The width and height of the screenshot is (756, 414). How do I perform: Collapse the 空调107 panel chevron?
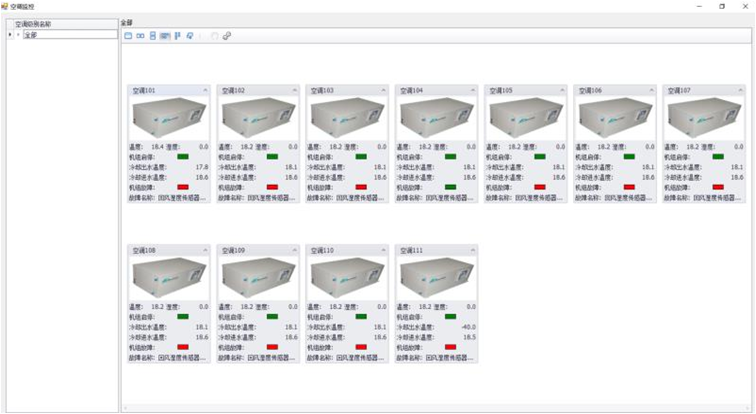click(741, 90)
